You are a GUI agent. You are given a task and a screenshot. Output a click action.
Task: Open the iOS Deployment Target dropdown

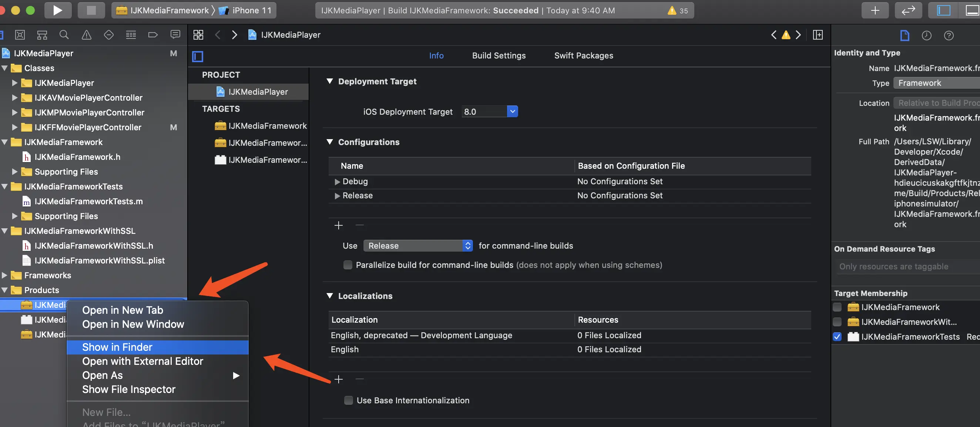[x=512, y=111]
